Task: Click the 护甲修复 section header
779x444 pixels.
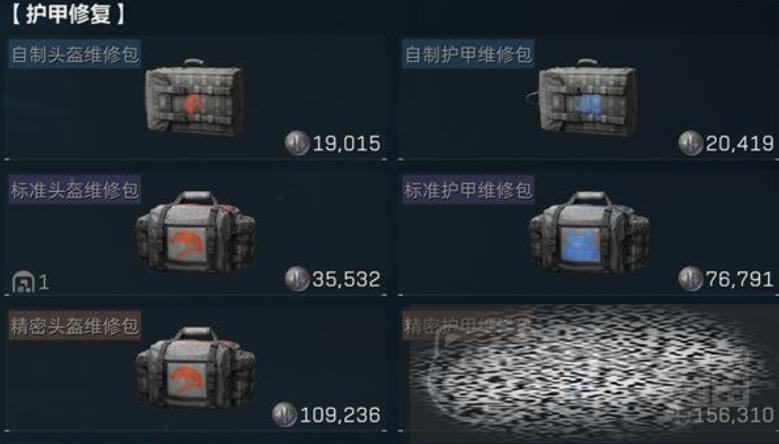Action: tap(68, 14)
